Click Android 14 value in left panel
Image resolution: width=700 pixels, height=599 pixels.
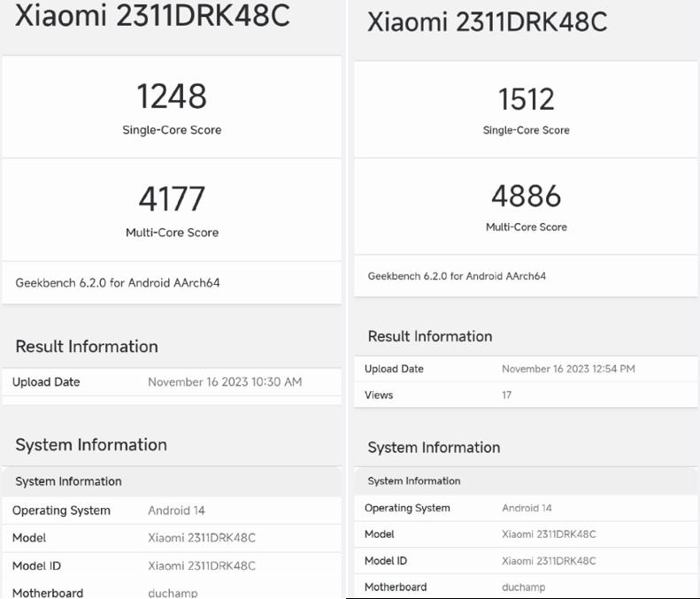click(176, 511)
